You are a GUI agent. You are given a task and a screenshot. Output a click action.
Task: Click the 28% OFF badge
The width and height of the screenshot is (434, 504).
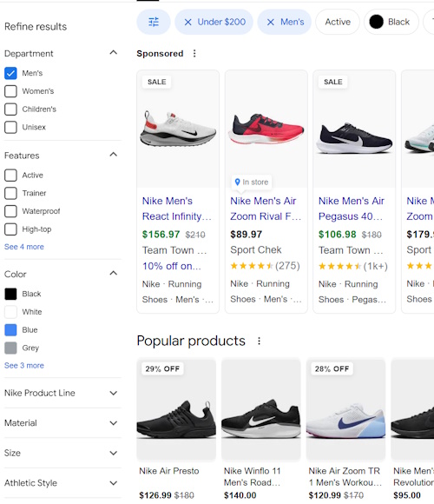click(332, 368)
